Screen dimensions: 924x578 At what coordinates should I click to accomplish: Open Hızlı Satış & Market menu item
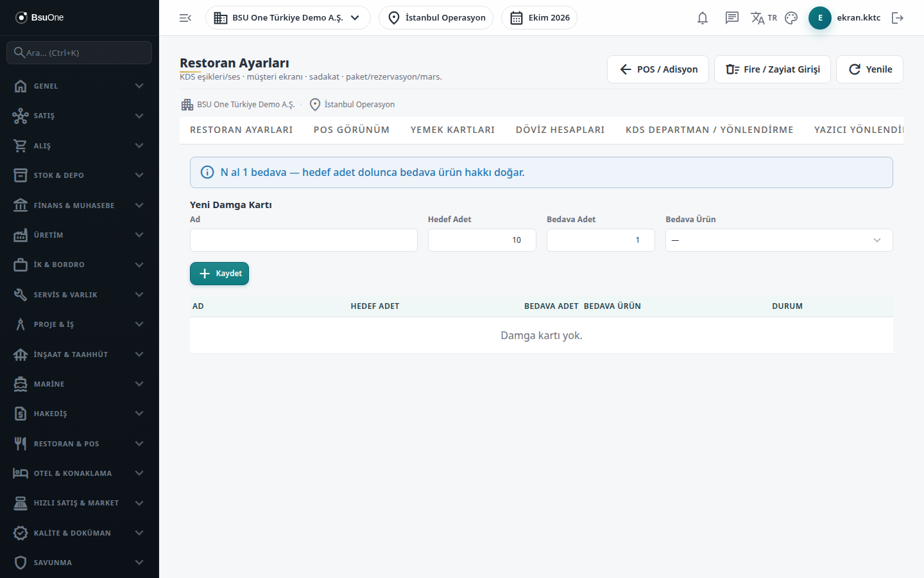[x=80, y=503]
